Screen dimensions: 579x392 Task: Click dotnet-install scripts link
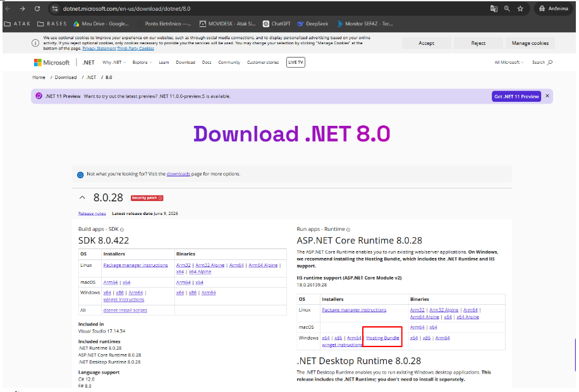pyautogui.click(x=125, y=310)
